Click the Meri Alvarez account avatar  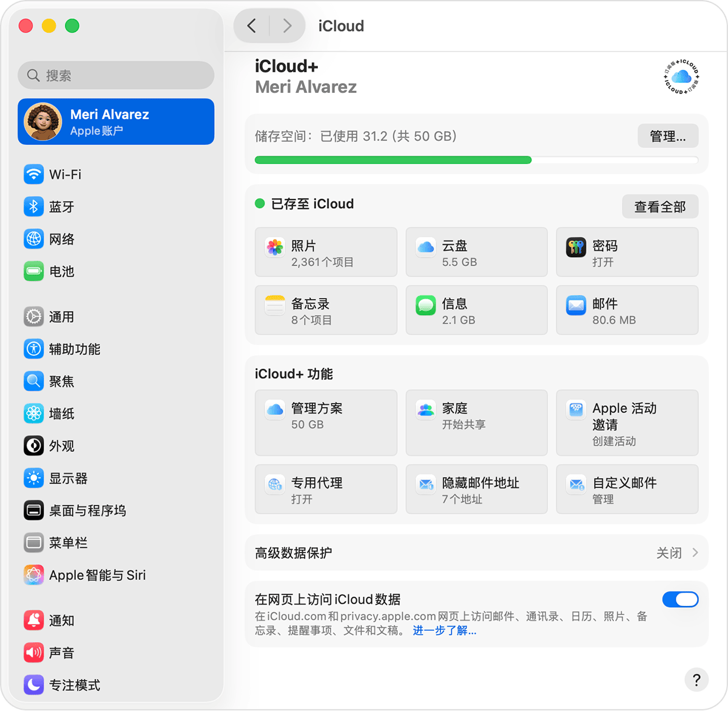click(42, 121)
